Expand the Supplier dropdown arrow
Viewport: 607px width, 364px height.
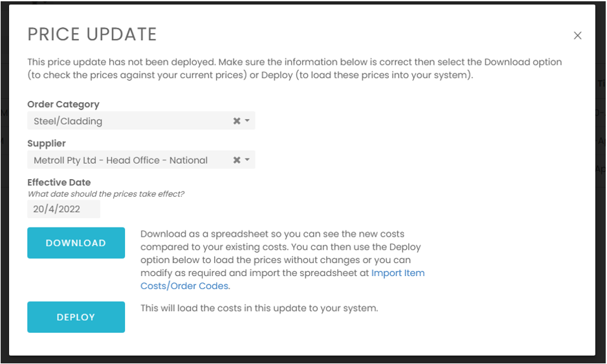click(247, 160)
